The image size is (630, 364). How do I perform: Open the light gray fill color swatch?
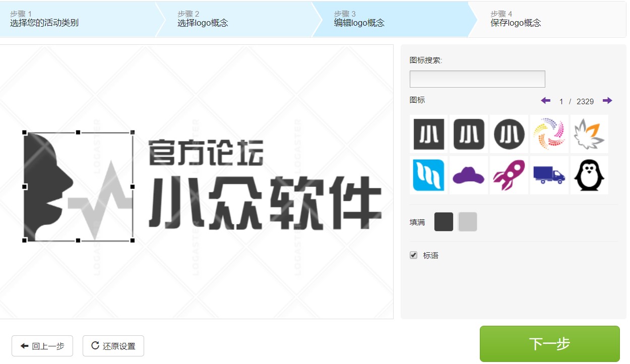tap(468, 222)
